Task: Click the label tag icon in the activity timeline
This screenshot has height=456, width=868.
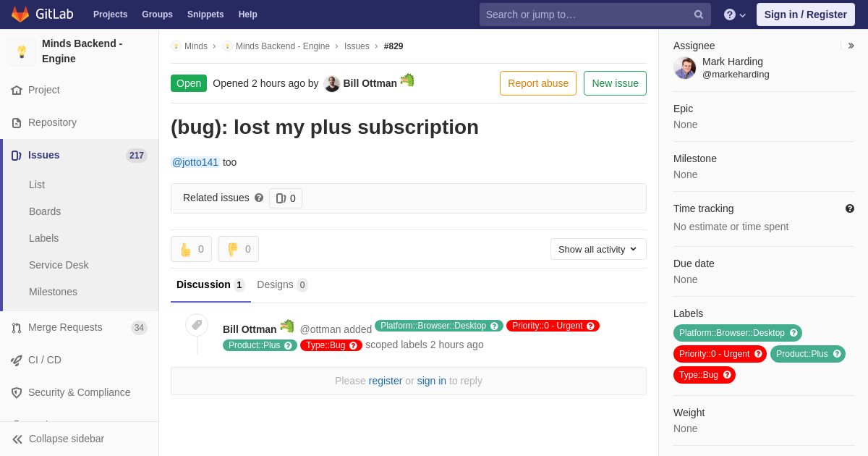Action: pyautogui.click(x=197, y=325)
